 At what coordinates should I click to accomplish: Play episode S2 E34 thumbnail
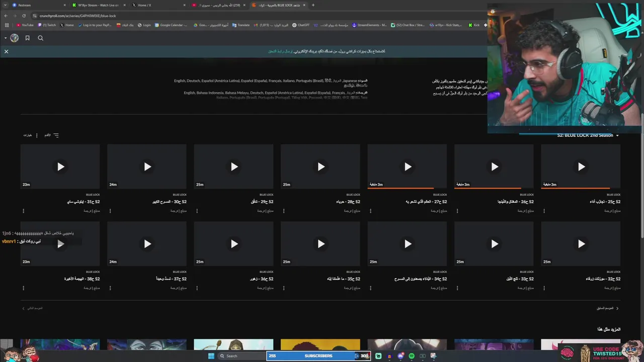coord(408,244)
